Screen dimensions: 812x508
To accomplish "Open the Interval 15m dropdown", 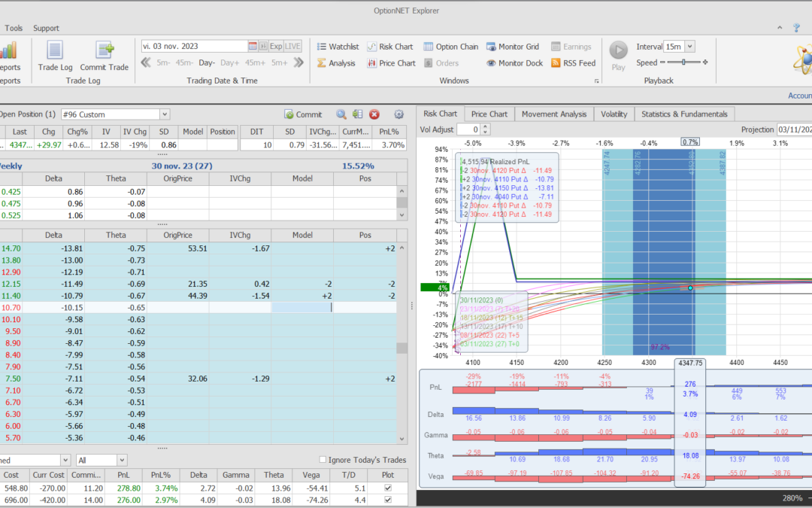I will coord(690,47).
